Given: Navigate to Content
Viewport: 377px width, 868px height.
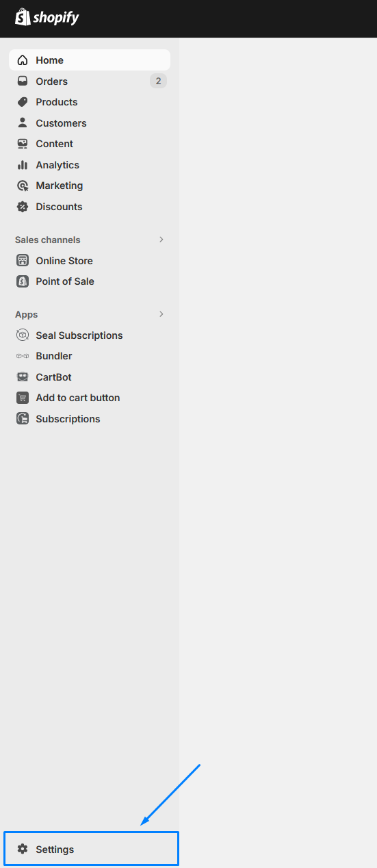Looking at the screenshot, I should (90, 144).
